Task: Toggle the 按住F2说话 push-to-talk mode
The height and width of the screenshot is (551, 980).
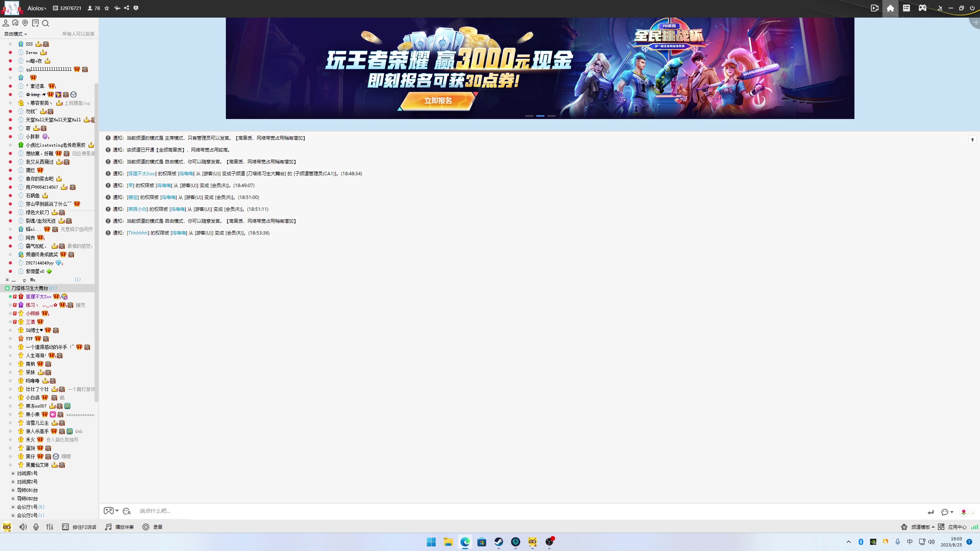Action: coord(79,527)
